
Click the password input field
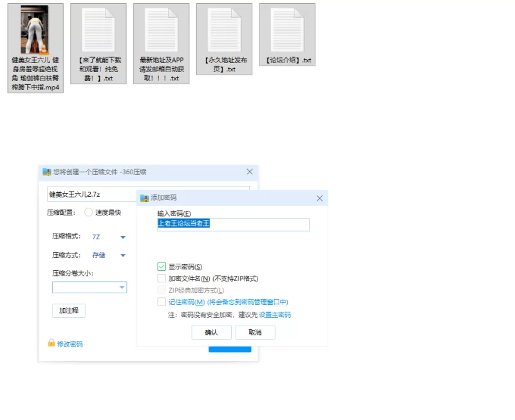[233, 224]
